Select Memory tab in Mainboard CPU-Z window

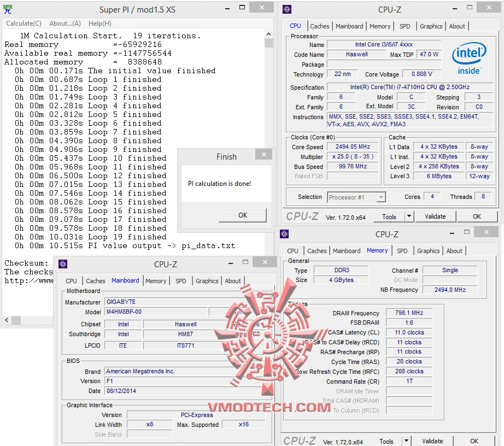click(x=156, y=281)
